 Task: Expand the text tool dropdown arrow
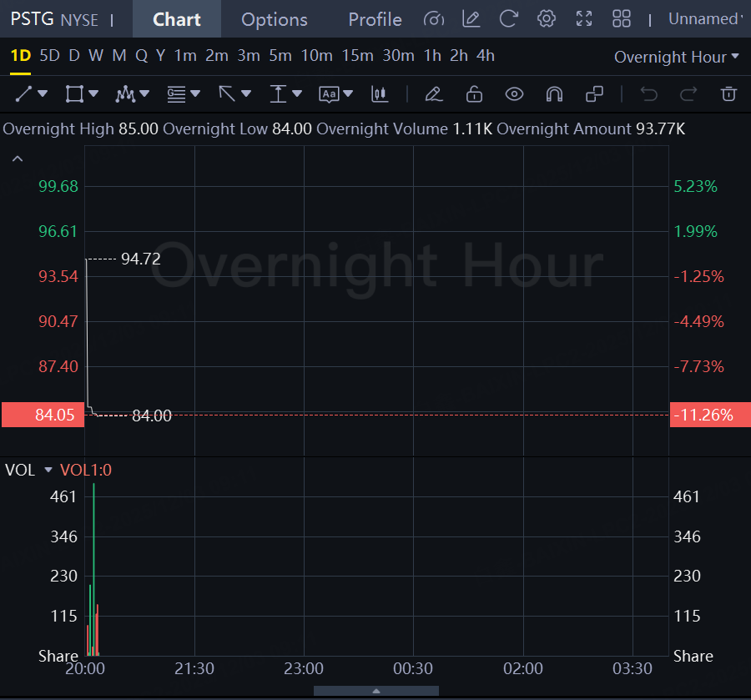[348, 93]
